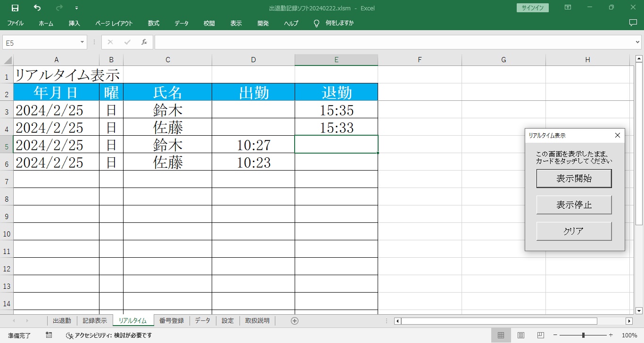Click macro recording icon in status bar

pos(49,335)
